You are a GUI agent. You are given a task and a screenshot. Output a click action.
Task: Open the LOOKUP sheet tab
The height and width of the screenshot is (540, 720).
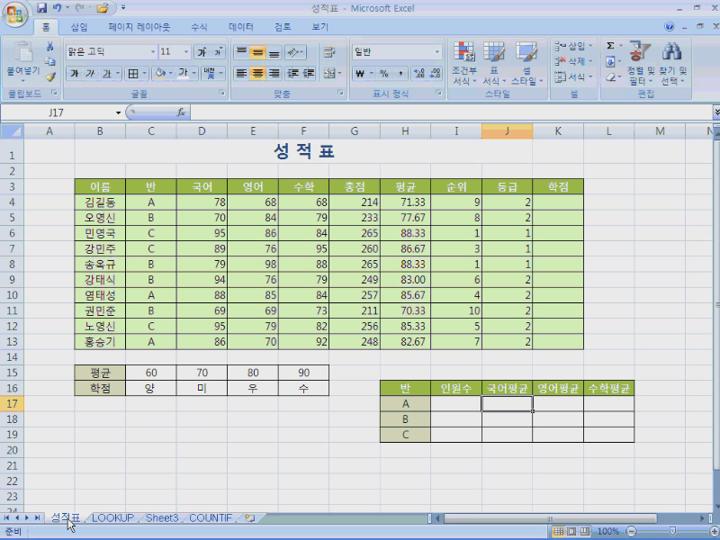tap(112, 518)
